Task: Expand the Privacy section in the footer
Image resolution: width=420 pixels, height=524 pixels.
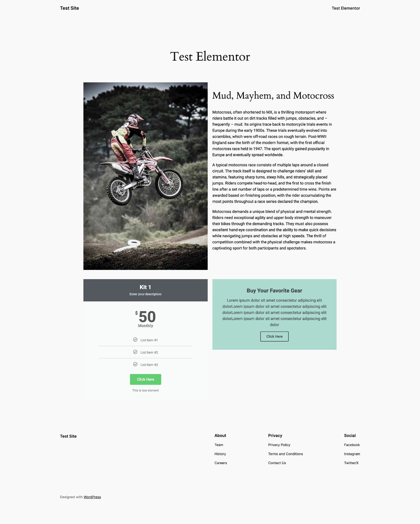Action: (275, 435)
